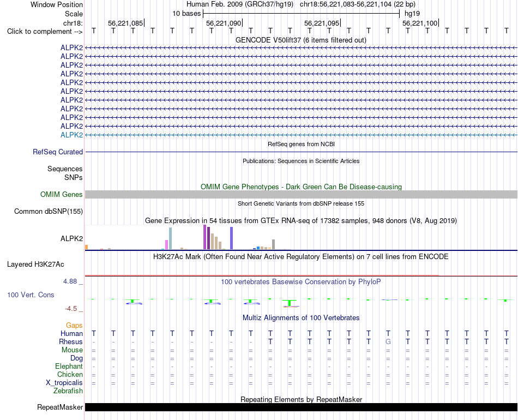Click the Chicken species label

70,374
